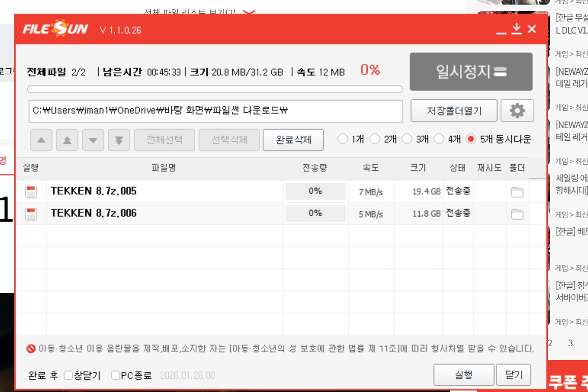Open settings with the gear icon
The height and width of the screenshot is (392, 588).
[x=517, y=111]
